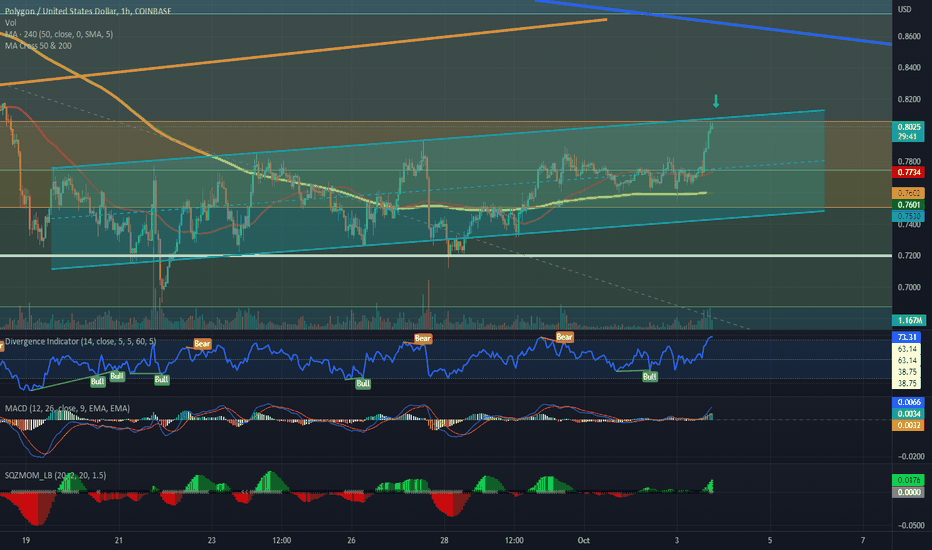Click the 21 date label on the time axis

pyautogui.click(x=119, y=540)
